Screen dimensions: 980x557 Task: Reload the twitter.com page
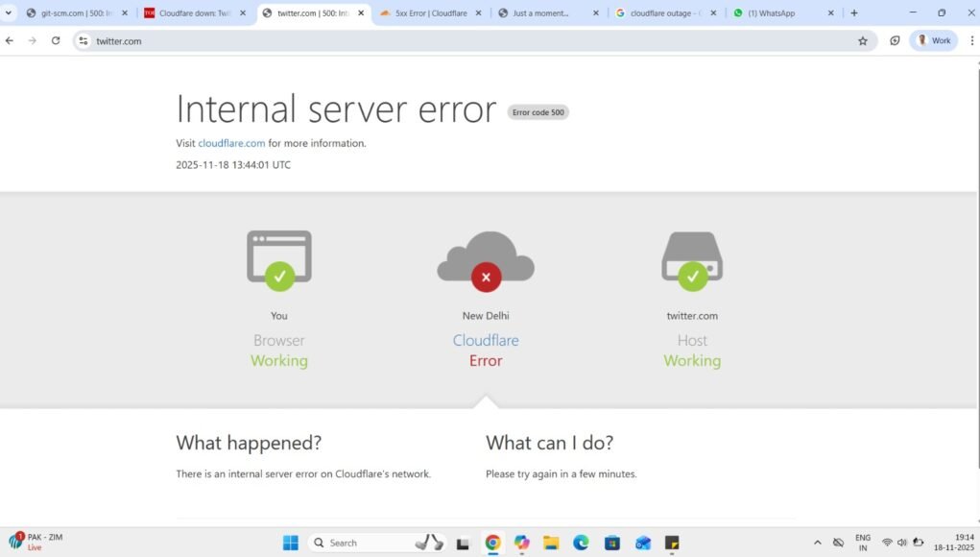(x=56, y=41)
